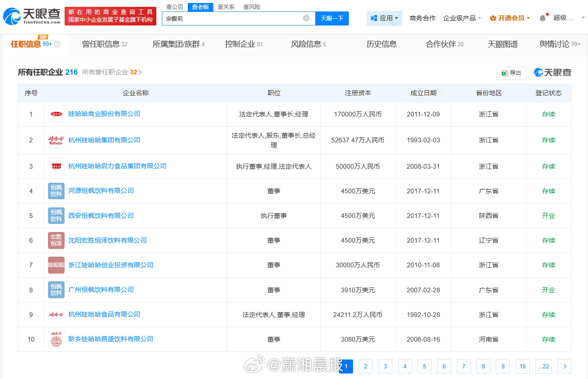The width and height of the screenshot is (588, 379).
Task: Open 杭州娃哈哈食品有限公司 link
Action: 104,314
